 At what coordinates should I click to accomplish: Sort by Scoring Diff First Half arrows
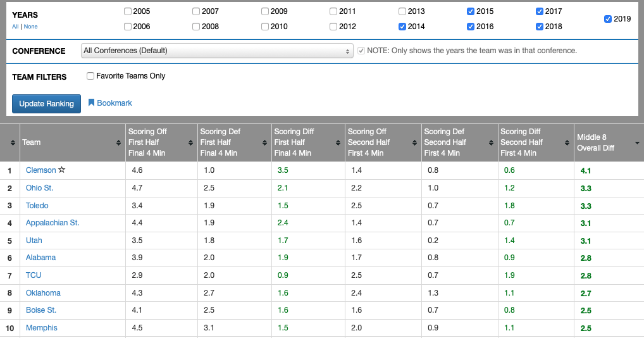click(x=338, y=142)
